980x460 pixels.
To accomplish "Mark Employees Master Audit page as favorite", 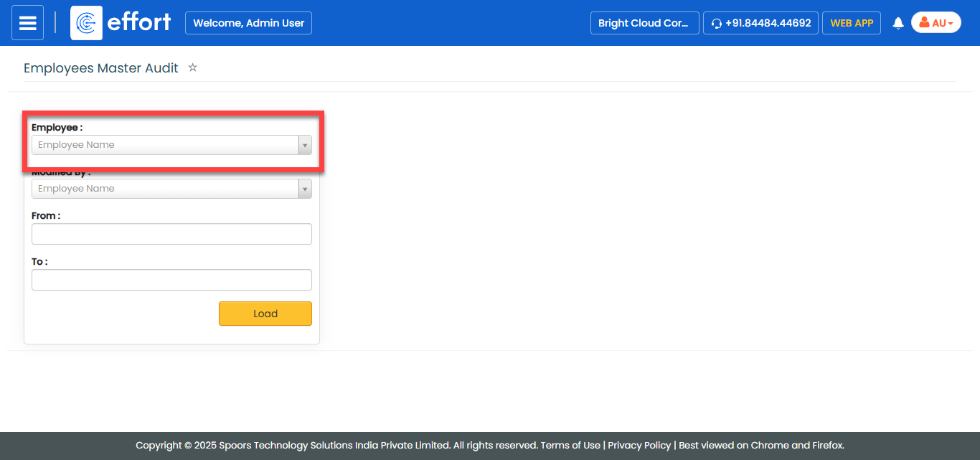I will [192, 67].
